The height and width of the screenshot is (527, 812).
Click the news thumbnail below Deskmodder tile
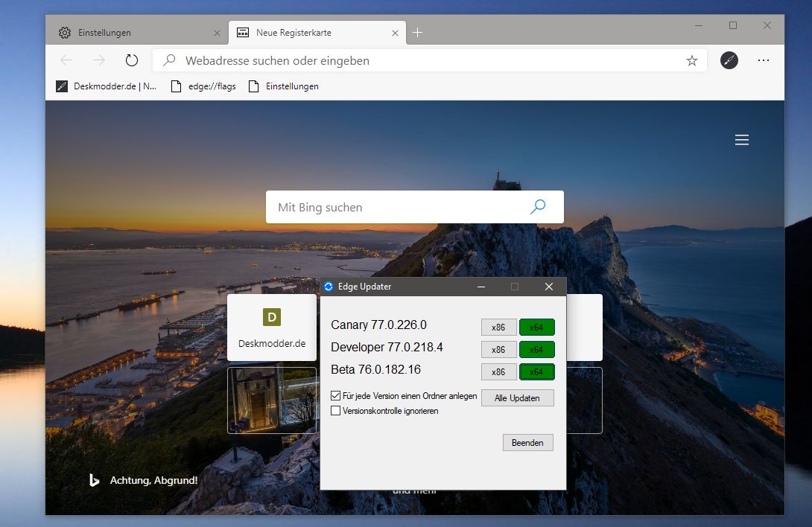(272, 400)
